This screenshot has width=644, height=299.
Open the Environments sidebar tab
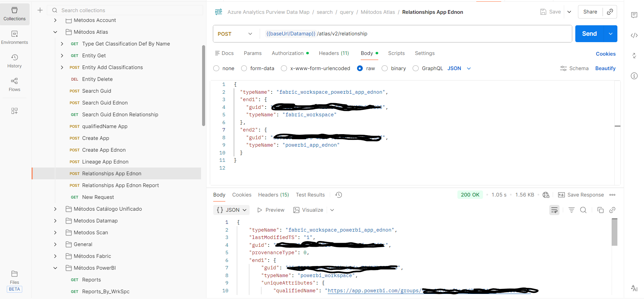point(14,38)
